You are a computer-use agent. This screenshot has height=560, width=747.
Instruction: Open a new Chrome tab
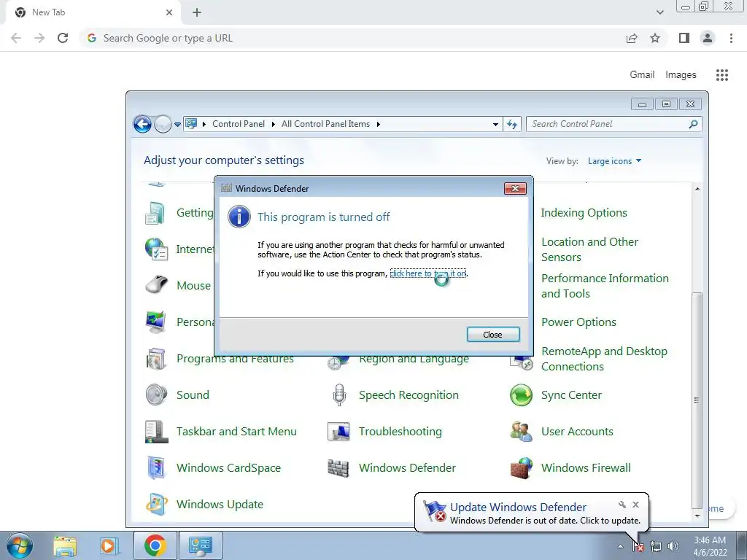pos(197,12)
